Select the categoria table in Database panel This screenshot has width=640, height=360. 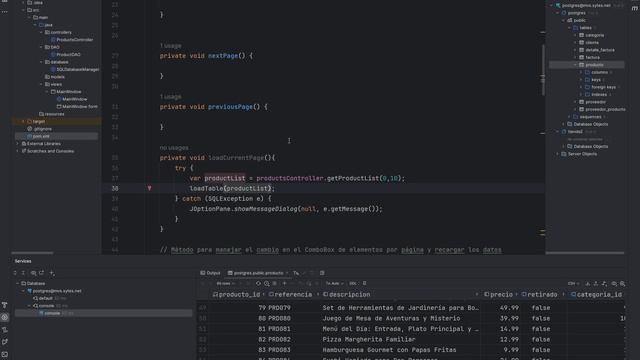(591, 35)
